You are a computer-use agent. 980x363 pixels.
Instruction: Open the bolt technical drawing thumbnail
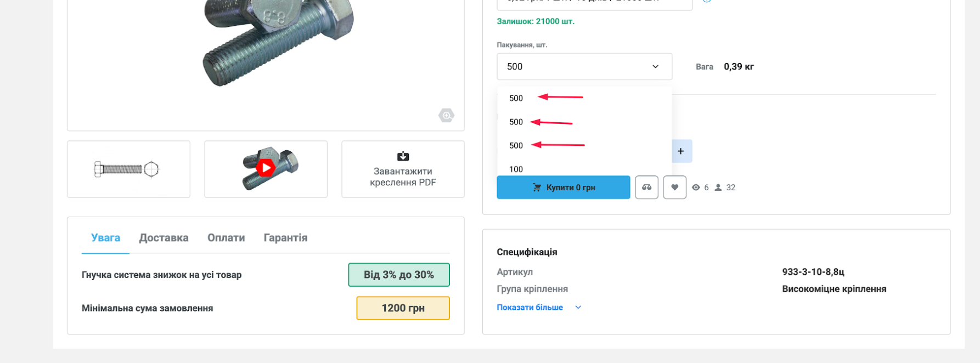click(x=128, y=169)
